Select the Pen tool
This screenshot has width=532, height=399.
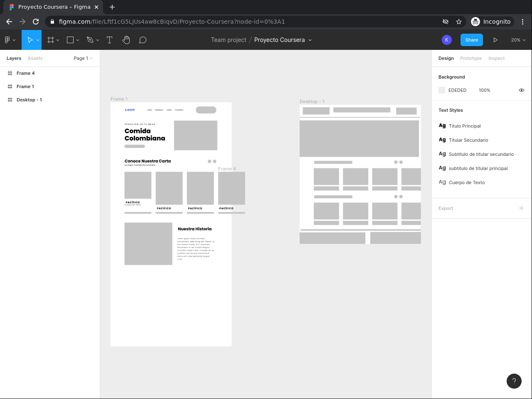coord(90,40)
